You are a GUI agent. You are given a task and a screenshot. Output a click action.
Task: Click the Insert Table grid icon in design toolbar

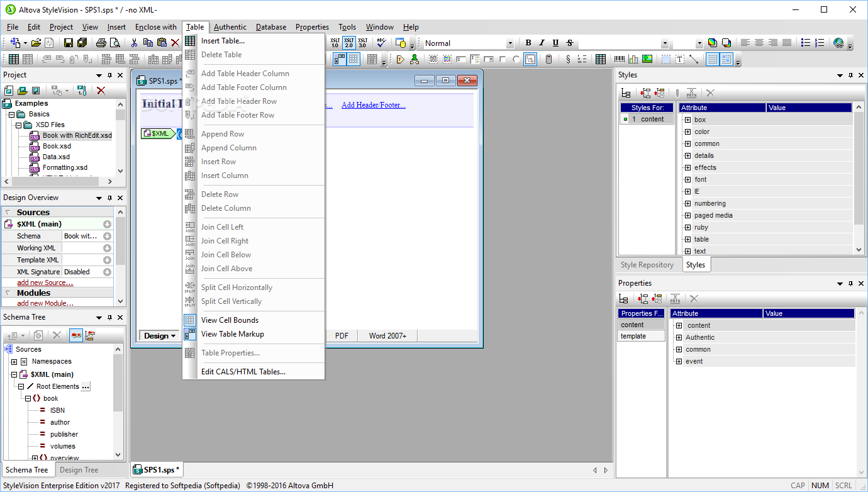[601, 59]
